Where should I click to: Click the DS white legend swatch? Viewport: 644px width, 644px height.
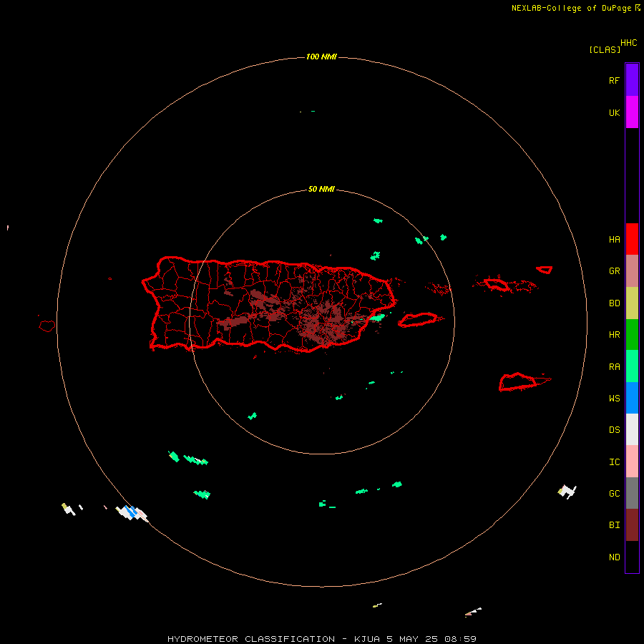[632, 429]
